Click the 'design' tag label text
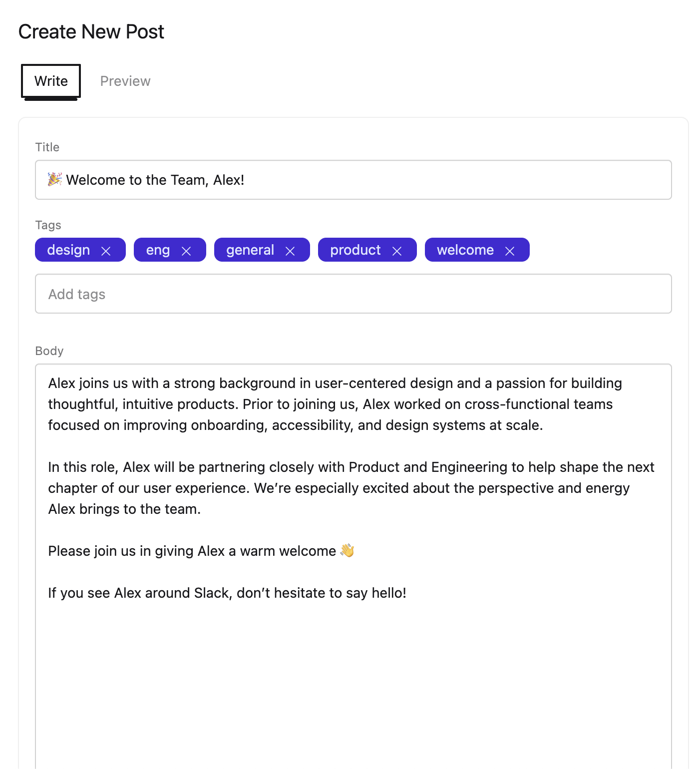Screen dimensions: 700x769 68,250
